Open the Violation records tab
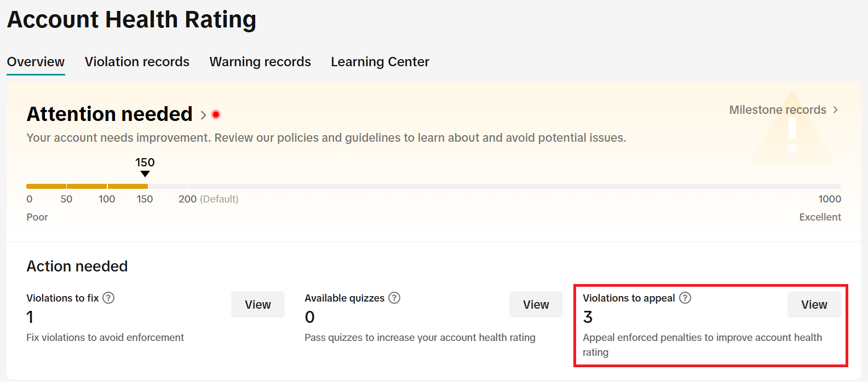Screen dimensions: 868x382 [137, 62]
